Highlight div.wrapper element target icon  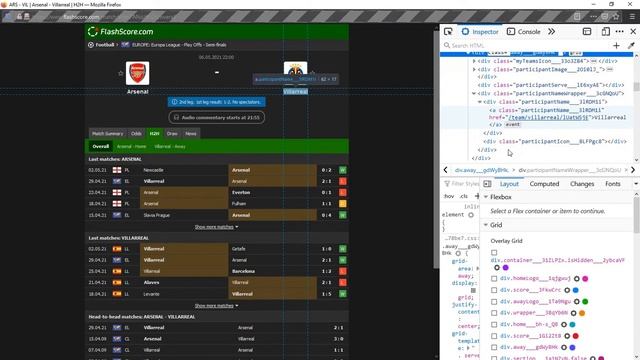[x=573, y=313]
